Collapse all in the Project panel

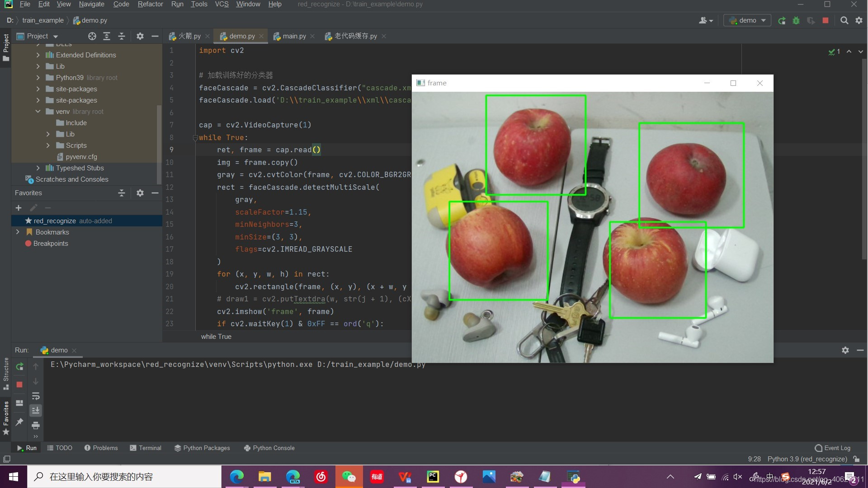point(122,36)
